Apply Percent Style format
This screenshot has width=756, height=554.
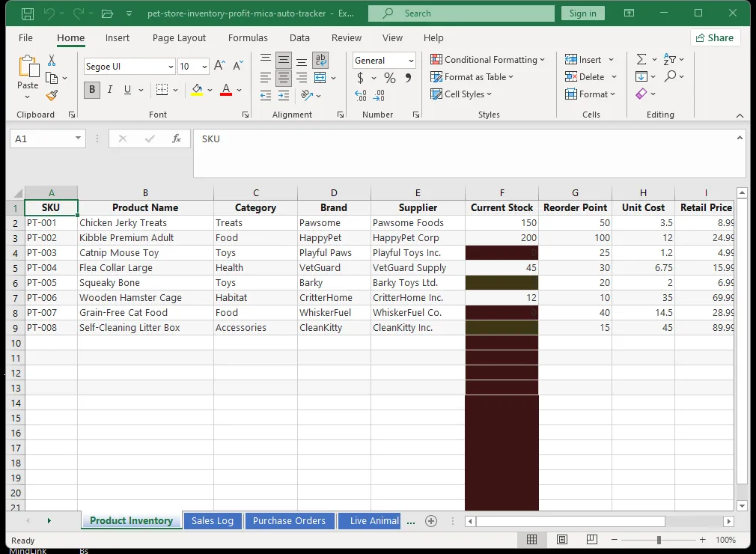(x=389, y=78)
